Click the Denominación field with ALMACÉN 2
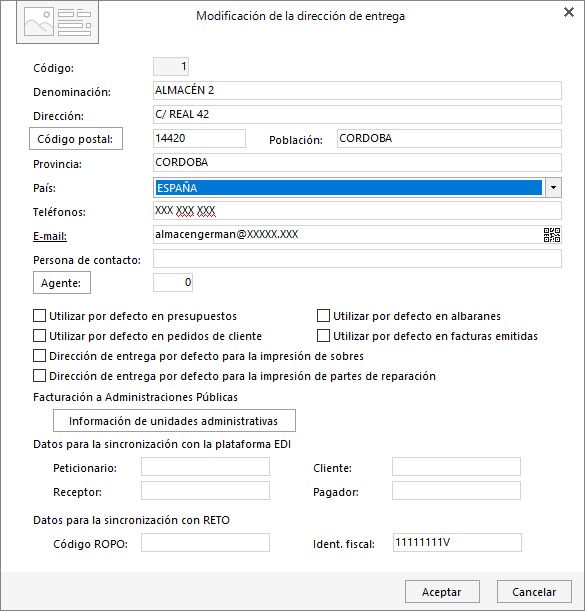Screen dimensions: 585x611 tap(357, 90)
